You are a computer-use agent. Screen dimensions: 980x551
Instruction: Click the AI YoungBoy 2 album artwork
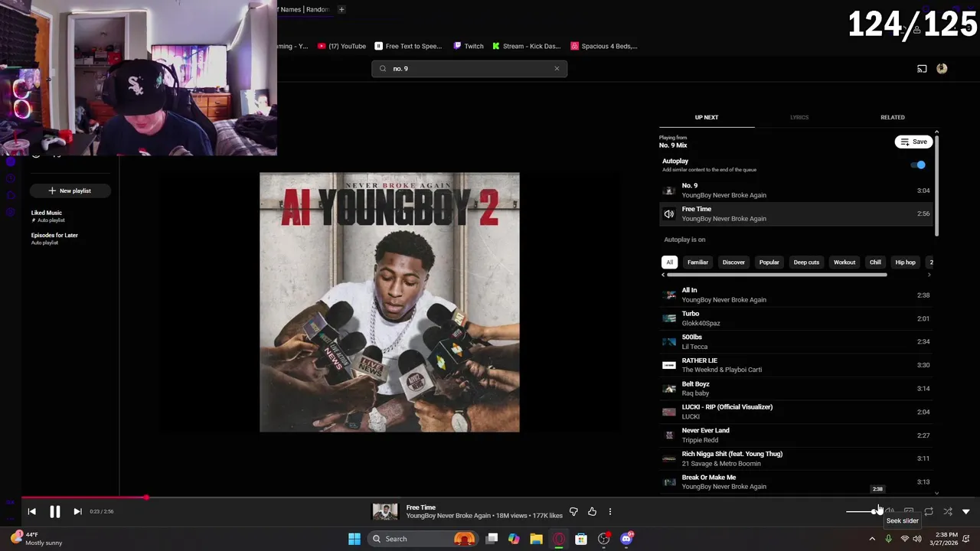(x=390, y=302)
